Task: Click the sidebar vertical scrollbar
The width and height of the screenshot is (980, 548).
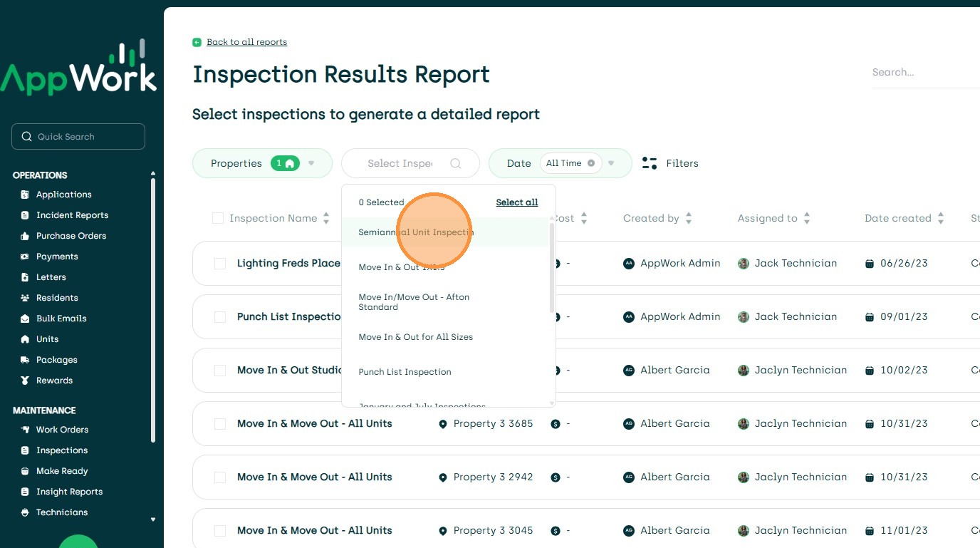Action: click(152, 309)
